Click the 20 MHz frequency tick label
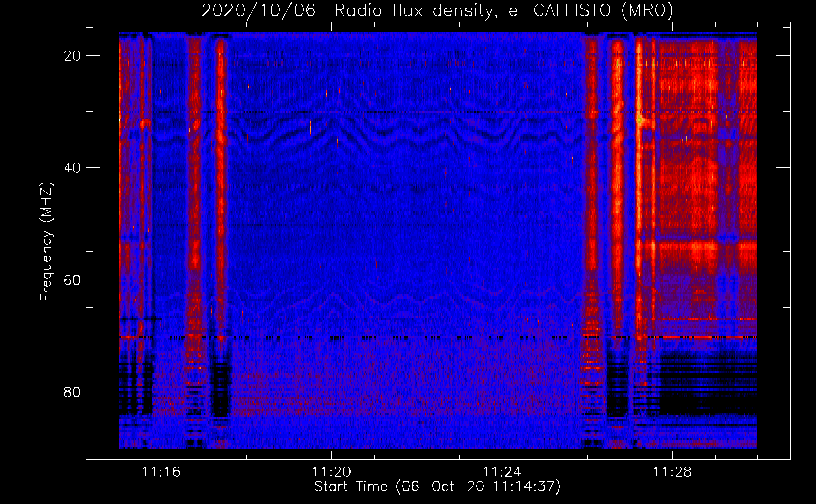 click(x=72, y=56)
